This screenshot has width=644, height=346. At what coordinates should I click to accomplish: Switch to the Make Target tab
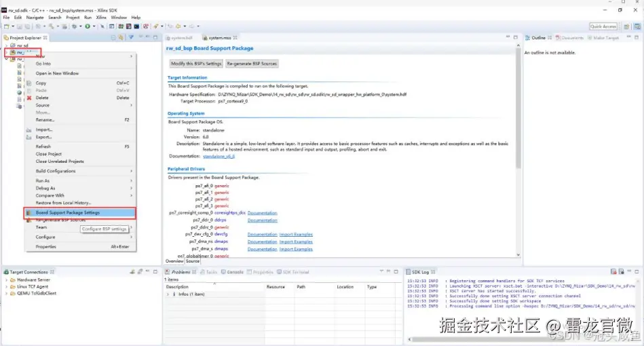tap(603, 38)
